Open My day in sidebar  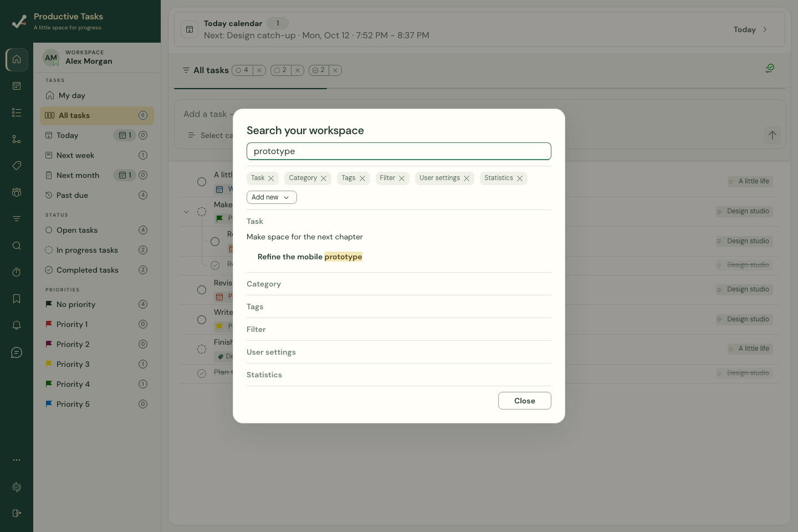tap(97, 95)
